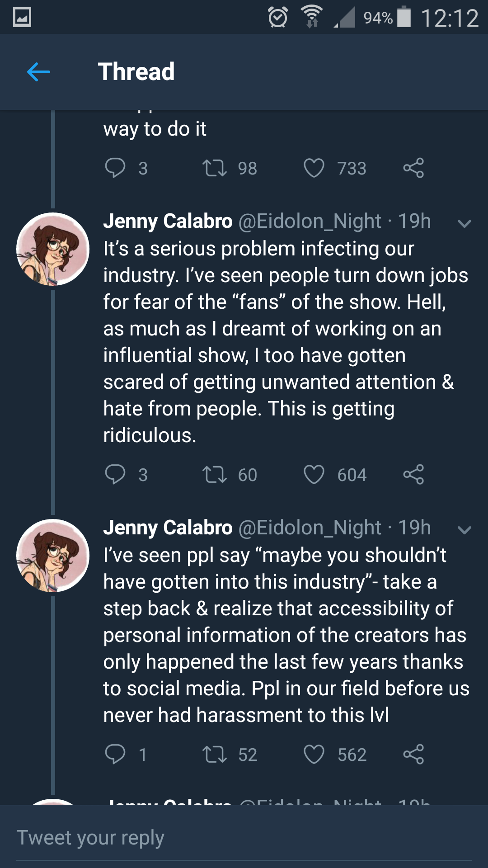Share the tweet with 562 likes

[x=413, y=754]
